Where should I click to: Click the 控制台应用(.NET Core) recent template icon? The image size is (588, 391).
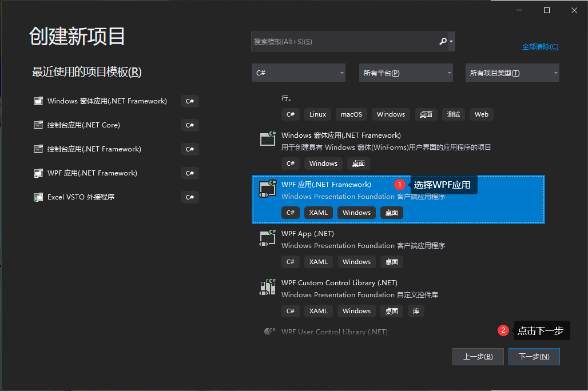point(38,125)
